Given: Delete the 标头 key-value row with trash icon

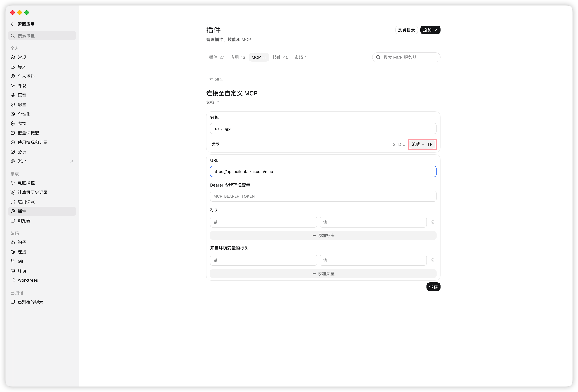Looking at the screenshot, I should pos(433,222).
